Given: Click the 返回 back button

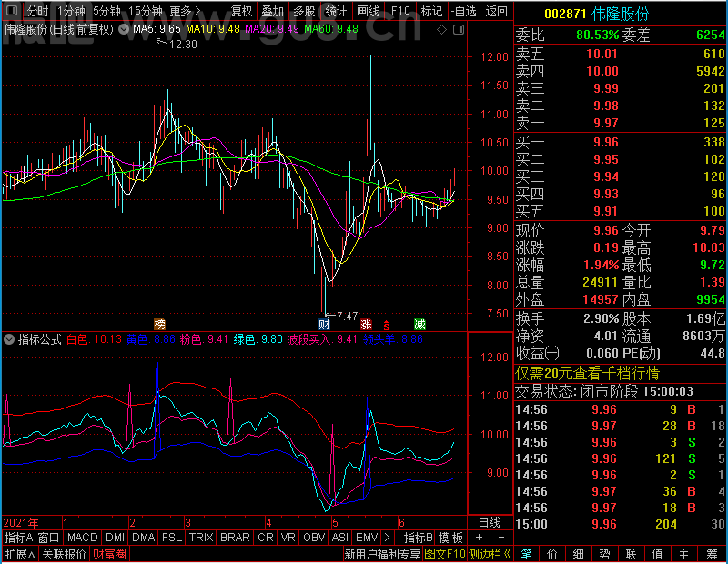Looking at the screenshot, I should coord(496,11).
